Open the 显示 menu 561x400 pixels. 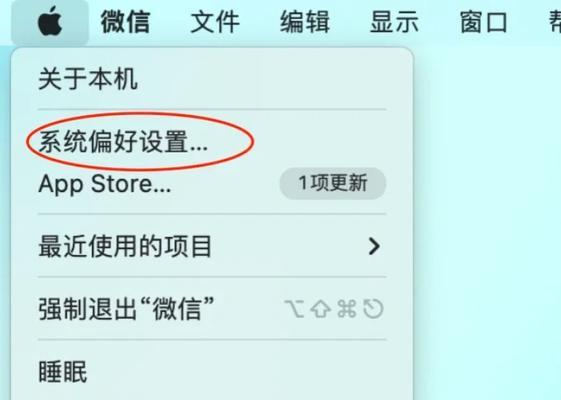[x=394, y=22]
